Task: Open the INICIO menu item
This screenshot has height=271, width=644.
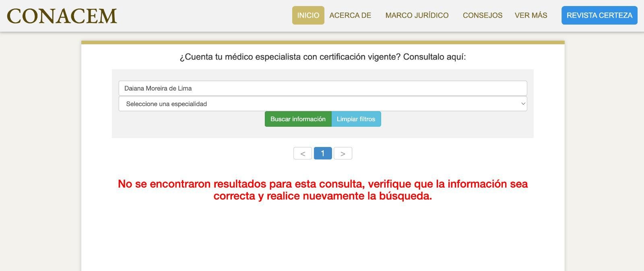Action: (308, 15)
